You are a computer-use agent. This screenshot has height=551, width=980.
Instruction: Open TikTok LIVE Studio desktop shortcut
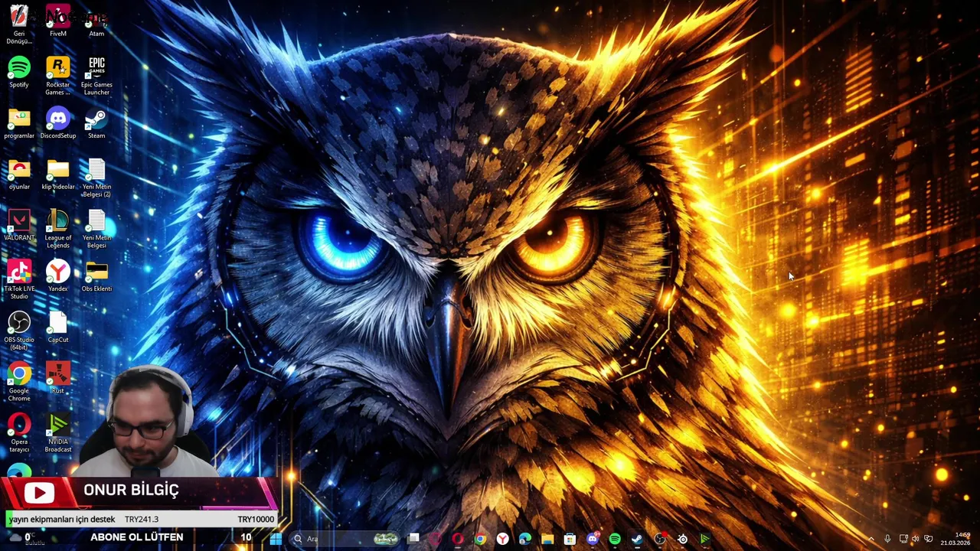click(19, 279)
